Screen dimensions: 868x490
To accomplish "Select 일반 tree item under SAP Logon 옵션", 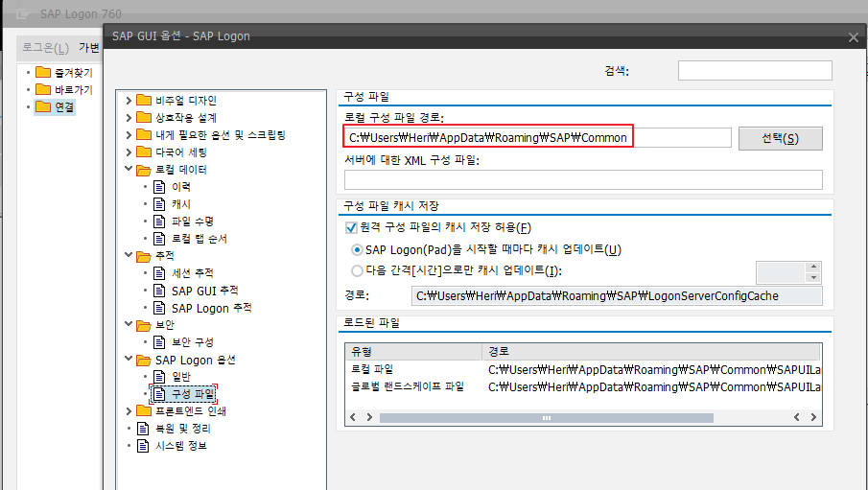I will pyautogui.click(x=181, y=377).
